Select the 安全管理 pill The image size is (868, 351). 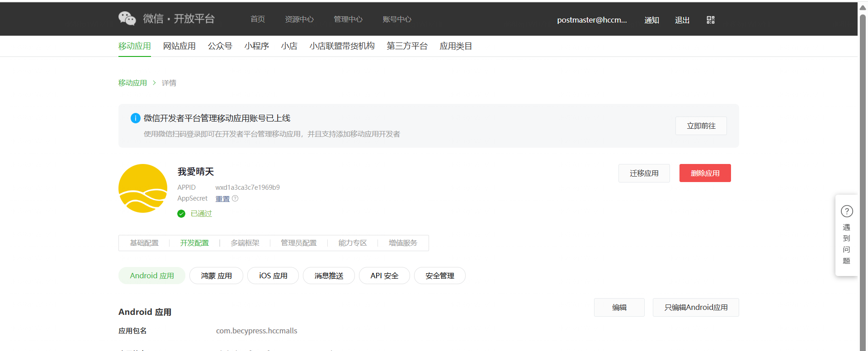tap(440, 276)
